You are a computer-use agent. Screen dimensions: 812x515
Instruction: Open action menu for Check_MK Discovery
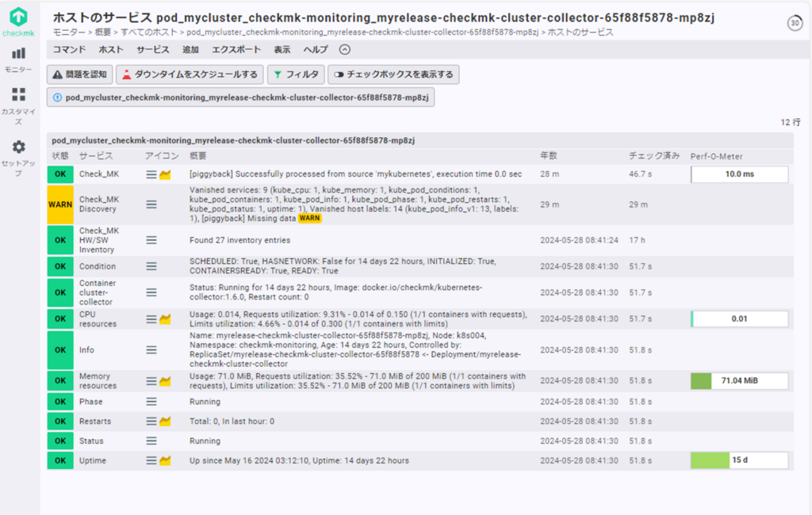(151, 204)
